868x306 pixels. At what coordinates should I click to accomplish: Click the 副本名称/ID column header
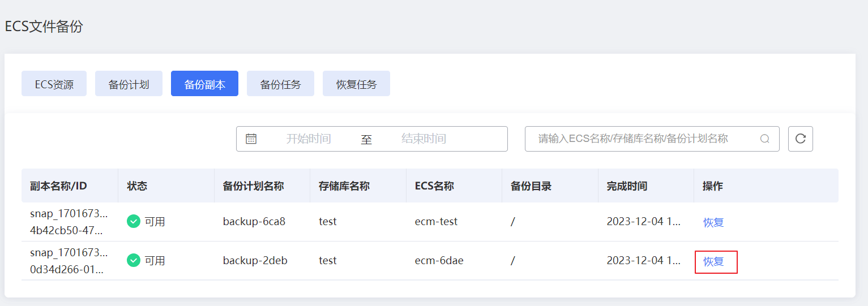click(x=58, y=186)
